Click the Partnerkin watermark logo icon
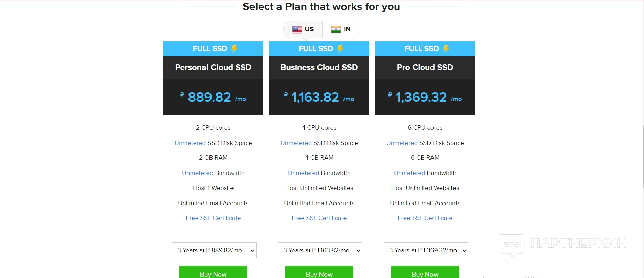This screenshot has width=644, height=278. (x=511, y=245)
